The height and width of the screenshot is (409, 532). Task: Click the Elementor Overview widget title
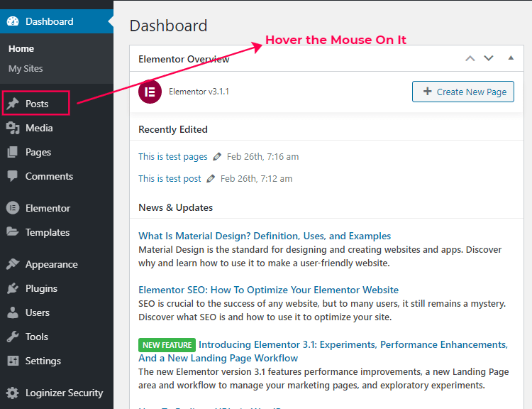click(184, 59)
